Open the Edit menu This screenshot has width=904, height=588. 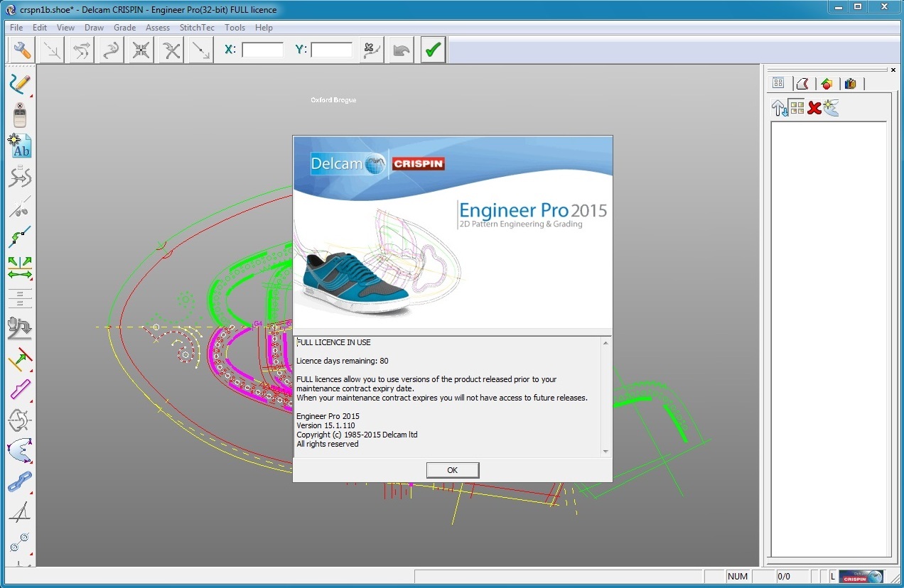40,28
